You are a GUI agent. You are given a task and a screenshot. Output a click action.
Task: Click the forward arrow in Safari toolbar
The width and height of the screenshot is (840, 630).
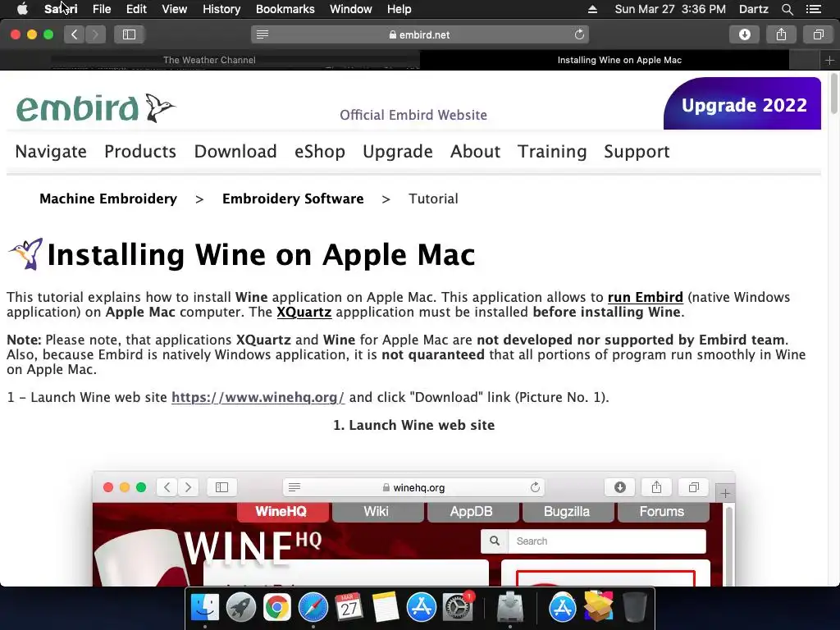coord(95,34)
